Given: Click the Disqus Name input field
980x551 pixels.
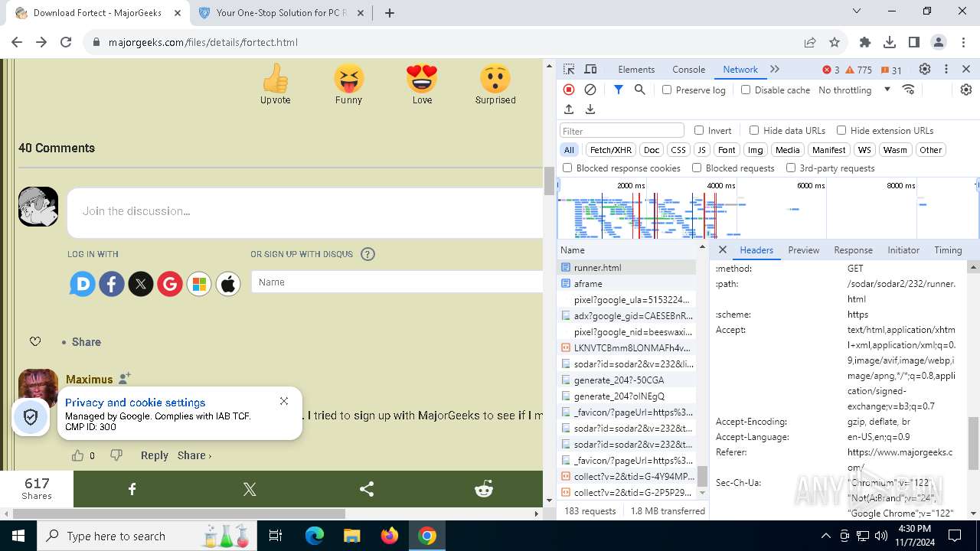Looking at the screenshot, I should click(x=397, y=282).
